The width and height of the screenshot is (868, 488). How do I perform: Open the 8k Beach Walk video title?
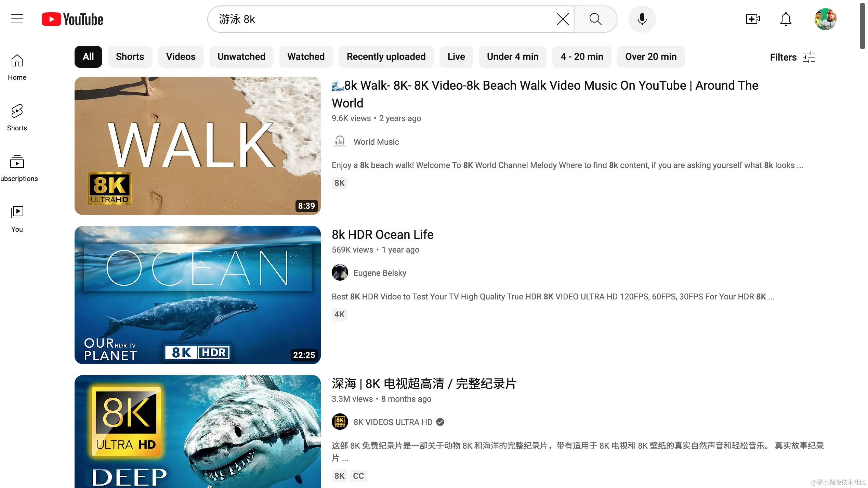[x=545, y=94]
